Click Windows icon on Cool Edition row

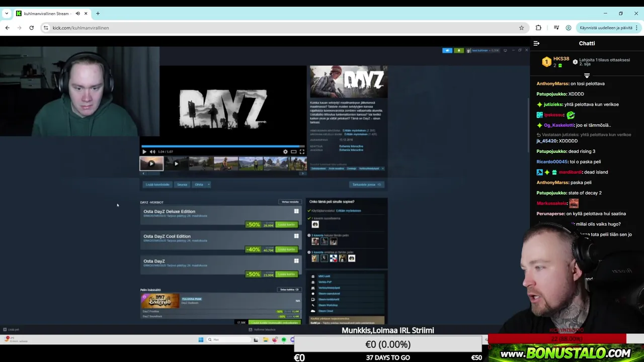click(x=296, y=236)
